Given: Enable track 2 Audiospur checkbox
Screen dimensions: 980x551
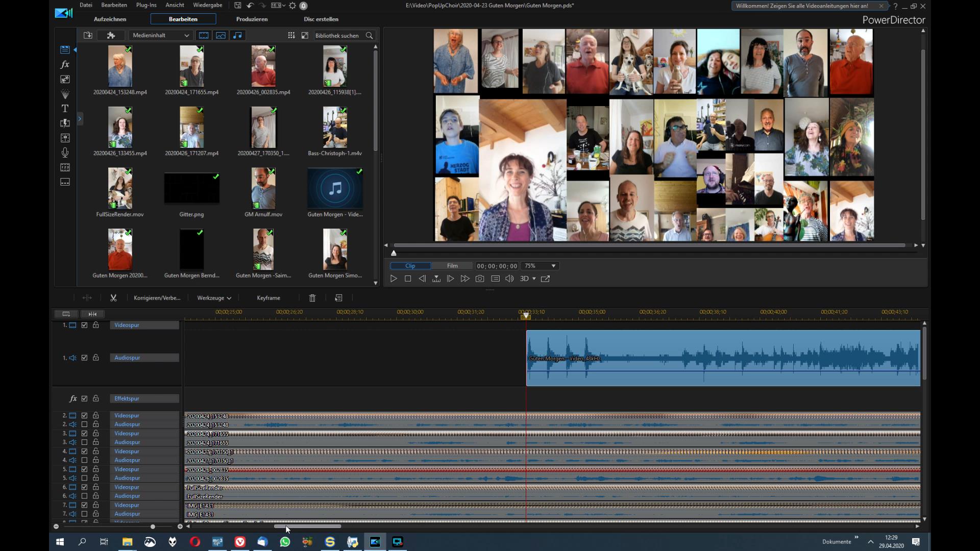Looking at the screenshot, I should click(85, 424).
